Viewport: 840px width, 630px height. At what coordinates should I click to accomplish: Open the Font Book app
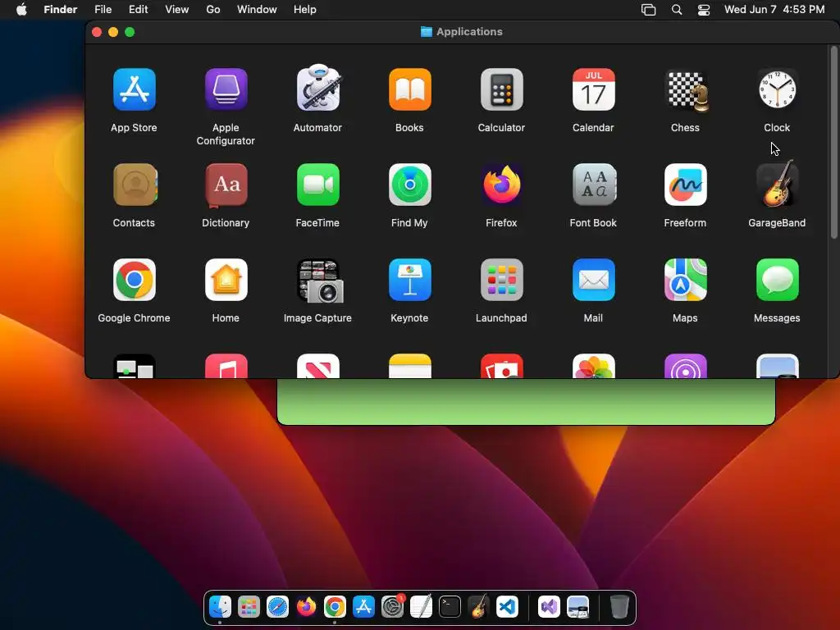(x=594, y=185)
